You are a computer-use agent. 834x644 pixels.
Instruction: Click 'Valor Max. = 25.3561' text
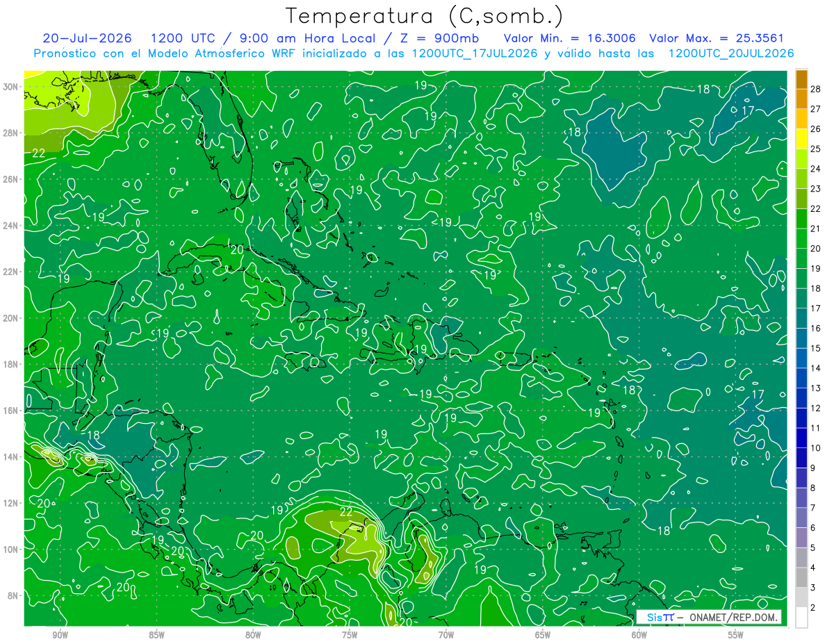tap(717, 38)
